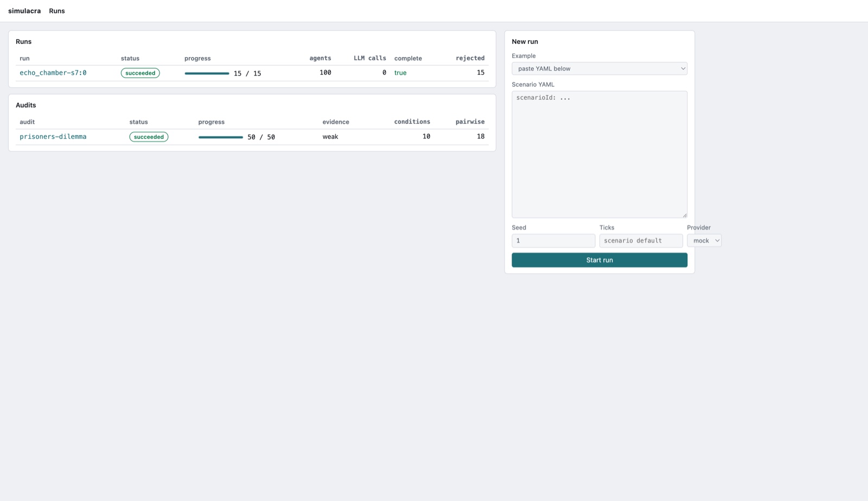The height and width of the screenshot is (501, 868).
Task: Click the 'evidence' column header
Action: point(336,122)
